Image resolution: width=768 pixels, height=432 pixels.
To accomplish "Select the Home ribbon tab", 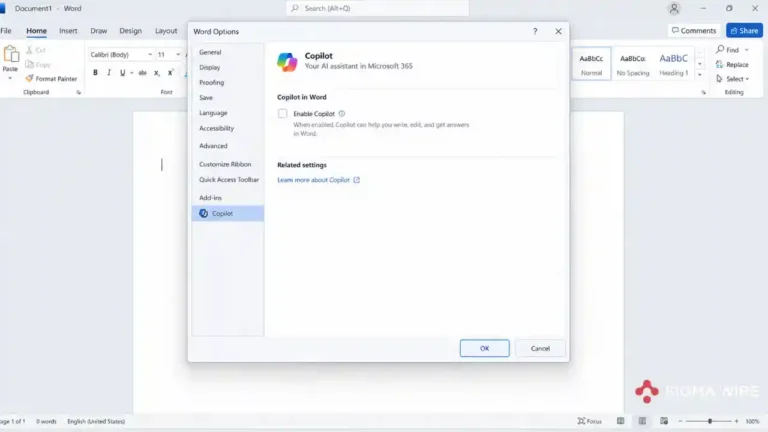I will click(x=36, y=30).
